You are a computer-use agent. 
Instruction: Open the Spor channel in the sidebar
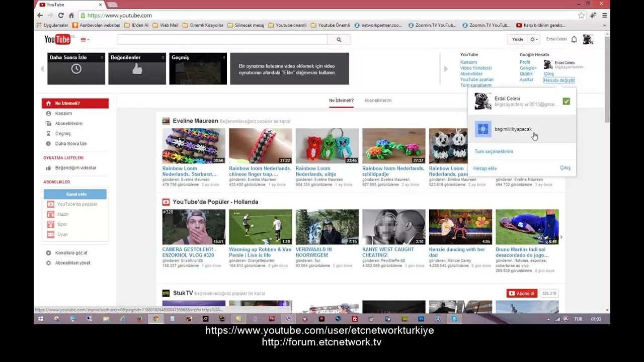tap(62, 224)
